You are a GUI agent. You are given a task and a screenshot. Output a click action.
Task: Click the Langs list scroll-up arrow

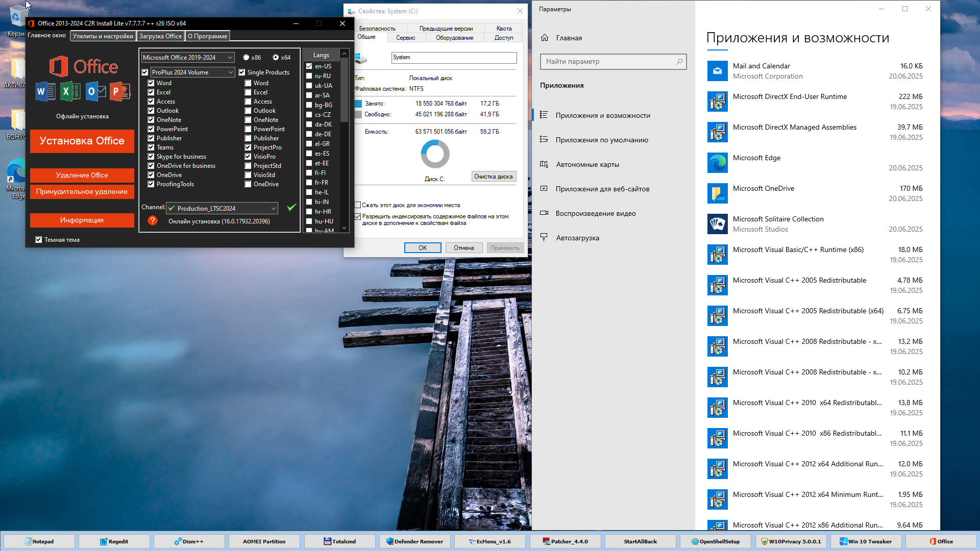pyautogui.click(x=344, y=54)
